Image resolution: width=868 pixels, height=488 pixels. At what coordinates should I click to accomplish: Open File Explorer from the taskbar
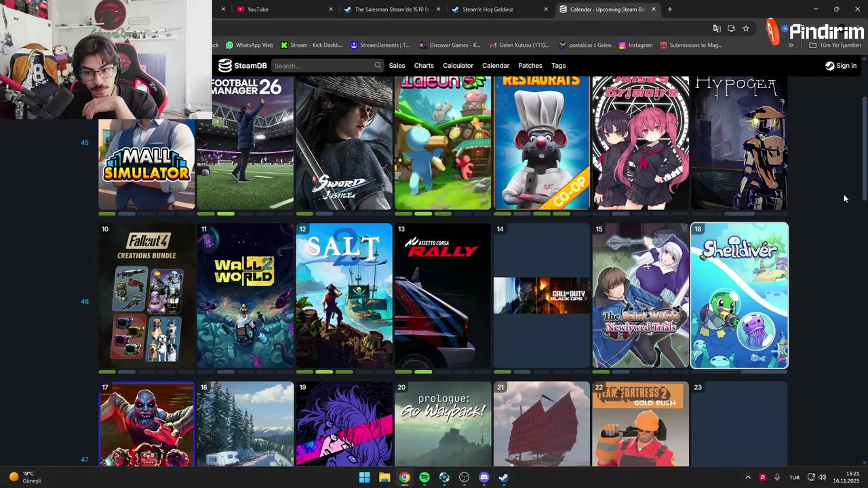[x=384, y=477]
